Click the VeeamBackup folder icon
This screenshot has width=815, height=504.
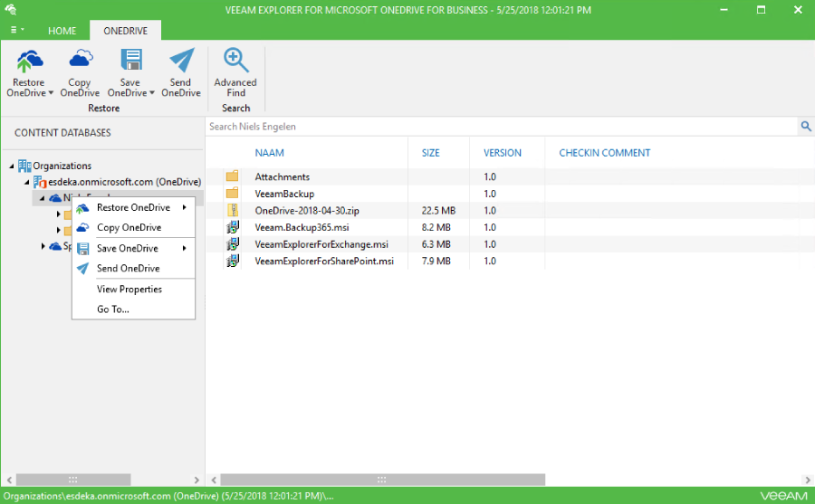[x=233, y=194]
